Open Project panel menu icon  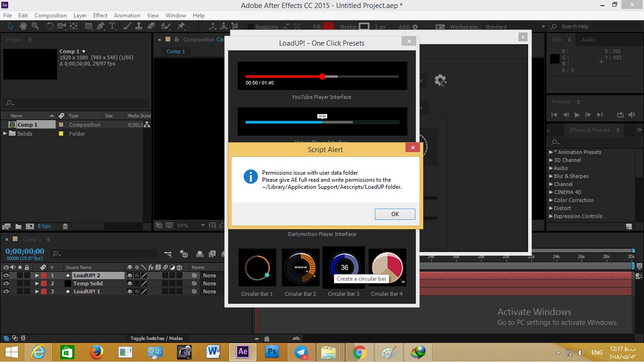point(30,40)
